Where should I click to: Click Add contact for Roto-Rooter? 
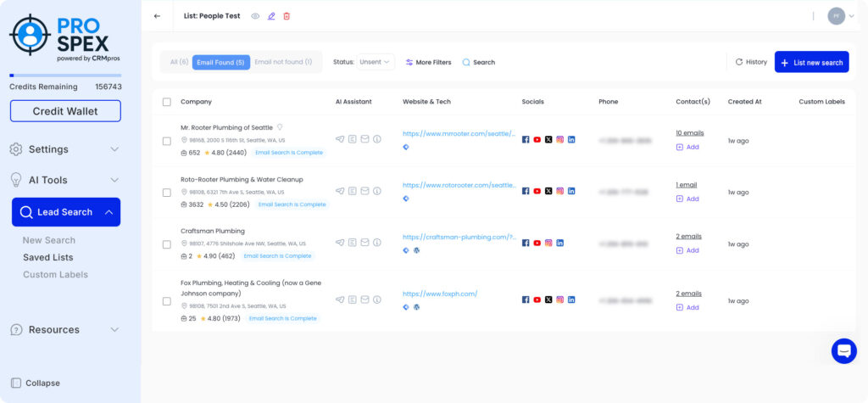tap(687, 199)
